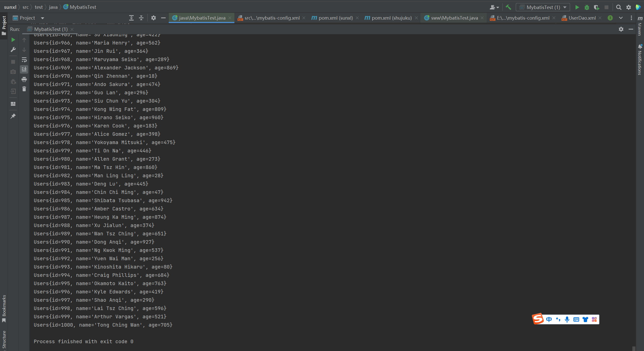Image resolution: width=644 pixels, height=351 pixels.
Task: Run with coverage icon in toolbar
Action: pos(596,7)
